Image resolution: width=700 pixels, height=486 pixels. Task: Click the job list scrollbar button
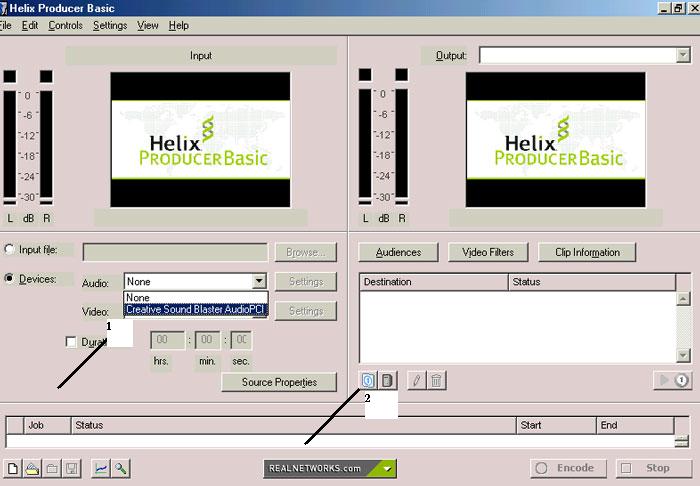tap(681, 441)
